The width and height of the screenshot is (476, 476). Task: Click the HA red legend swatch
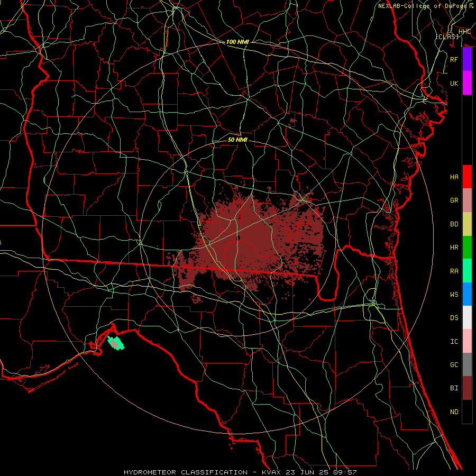coord(467,177)
